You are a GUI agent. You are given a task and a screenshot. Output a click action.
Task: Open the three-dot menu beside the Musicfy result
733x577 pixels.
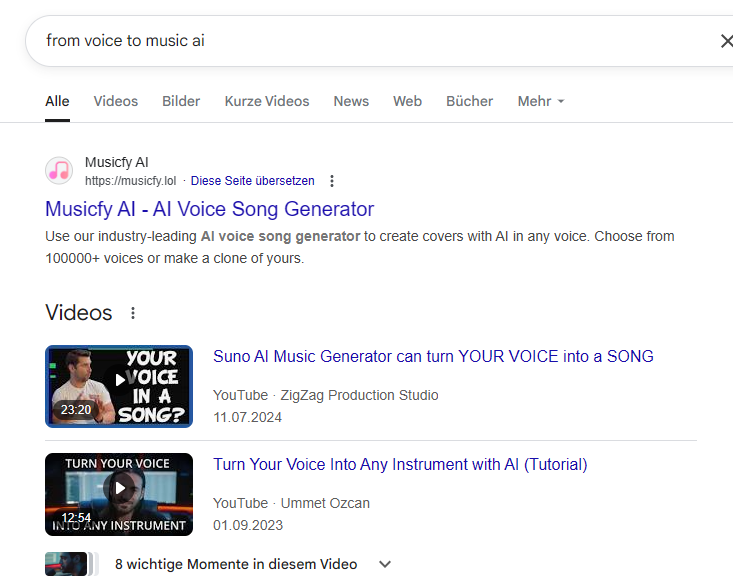pyautogui.click(x=332, y=181)
